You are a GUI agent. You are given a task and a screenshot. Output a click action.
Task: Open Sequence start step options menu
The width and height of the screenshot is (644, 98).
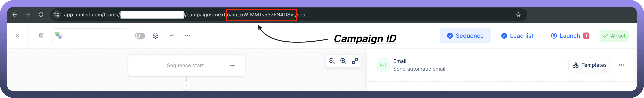point(232,65)
